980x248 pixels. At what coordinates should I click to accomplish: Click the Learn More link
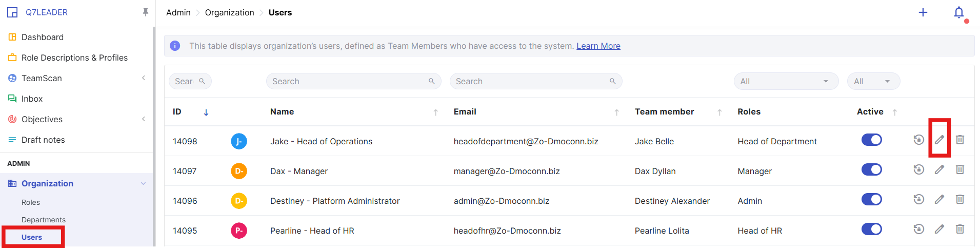click(598, 46)
